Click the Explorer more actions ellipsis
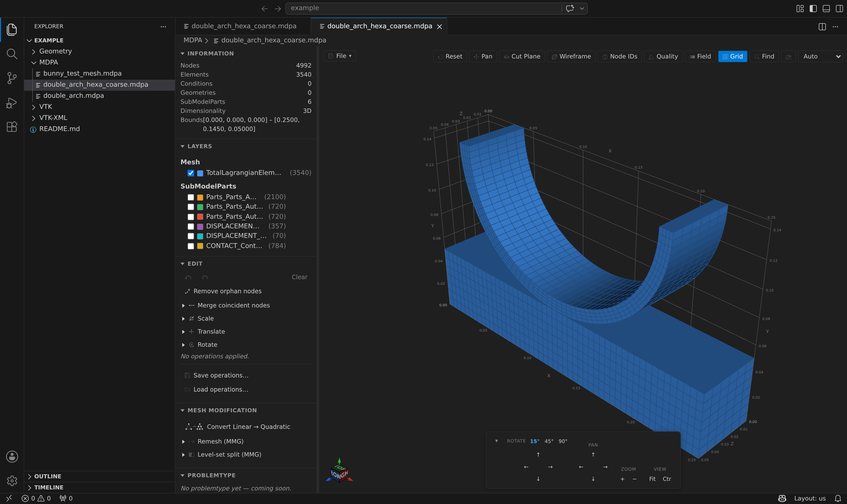This screenshot has height=504, width=847. (163, 26)
